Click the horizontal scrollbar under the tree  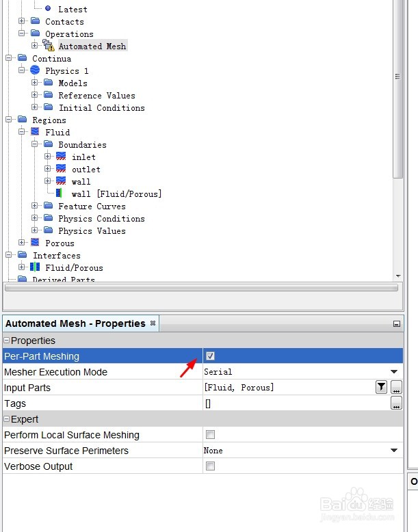coord(201,288)
